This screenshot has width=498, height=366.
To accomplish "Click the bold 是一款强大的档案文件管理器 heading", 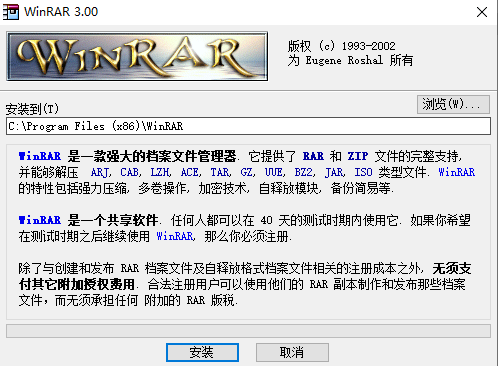I will pos(152,156).
